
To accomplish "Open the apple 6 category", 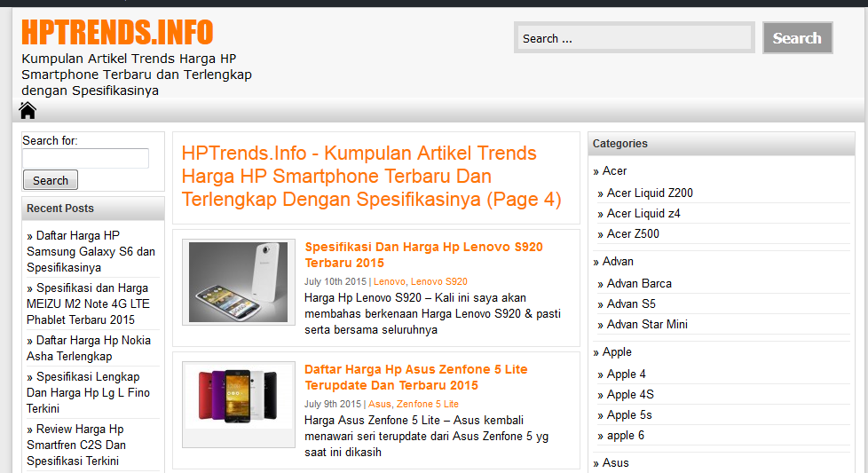I will [x=626, y=436].
